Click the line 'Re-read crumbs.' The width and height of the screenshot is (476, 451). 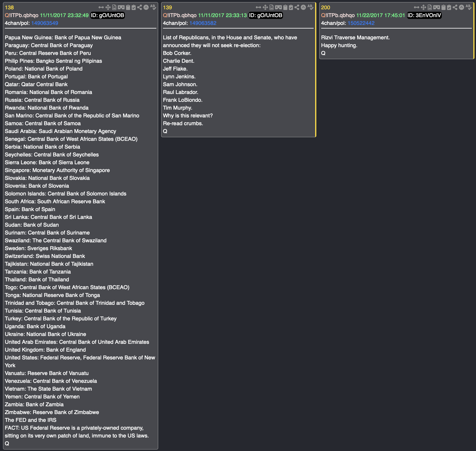pyautogui.click(x=183, y=123)
